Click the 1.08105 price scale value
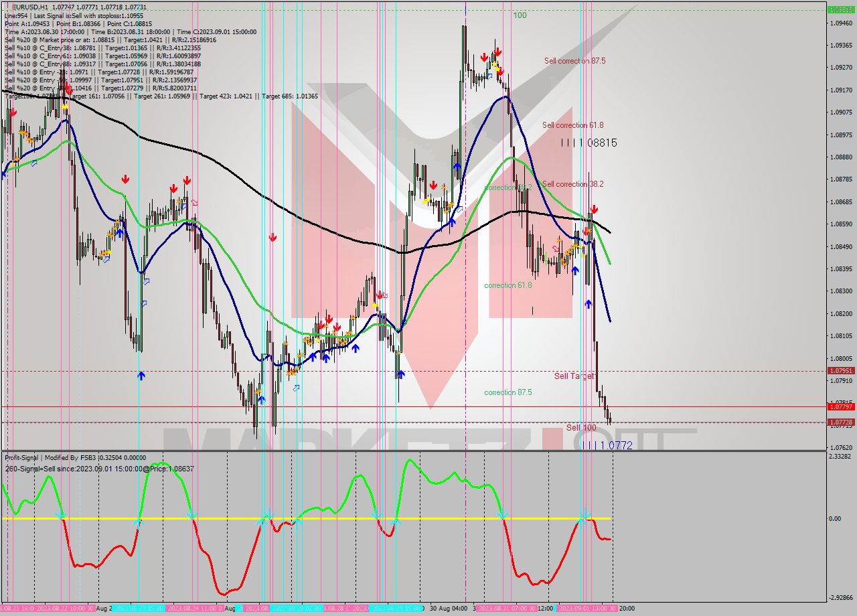This screenshot has width=857, height=616. [841, 335]
